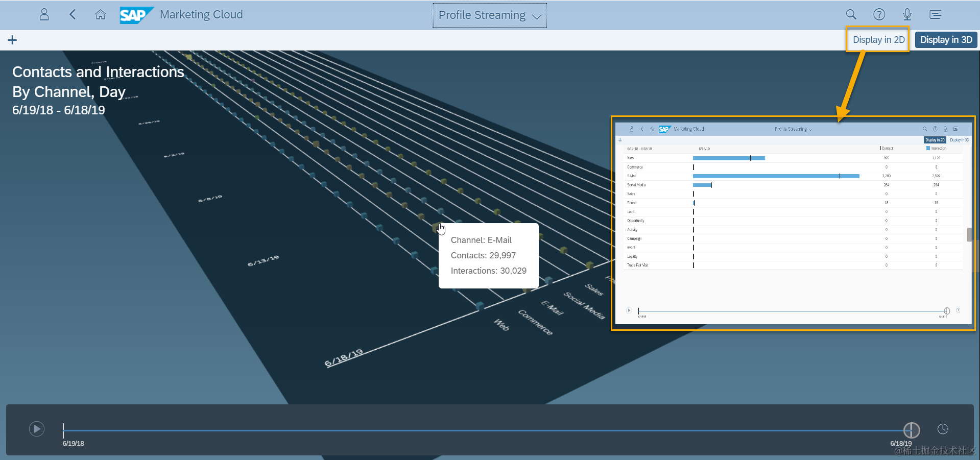Switch to Display in 2D

tap(878, 40)
